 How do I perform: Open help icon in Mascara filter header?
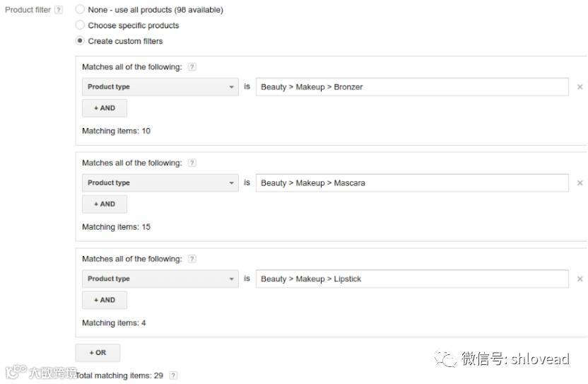click(192, 163)
